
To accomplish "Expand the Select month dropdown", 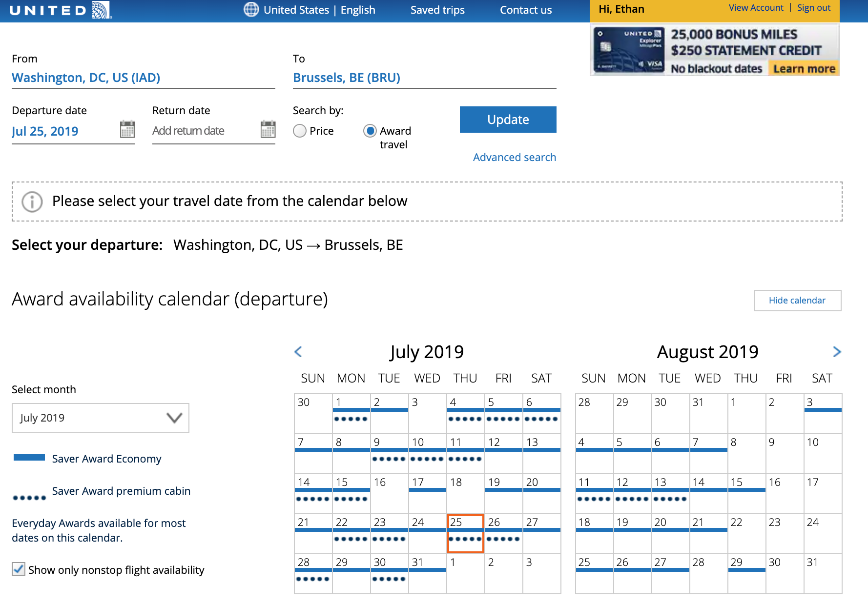I will (x=101, y=418).
